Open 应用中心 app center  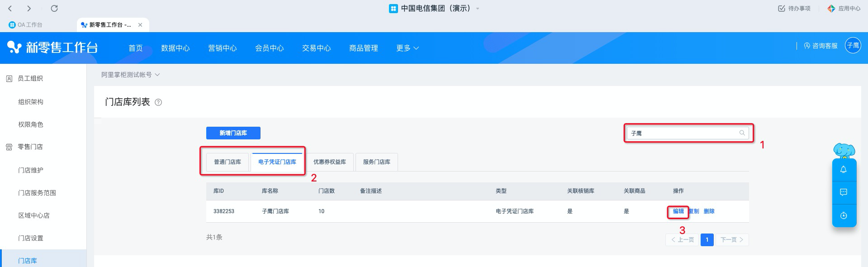pos(844,9)
